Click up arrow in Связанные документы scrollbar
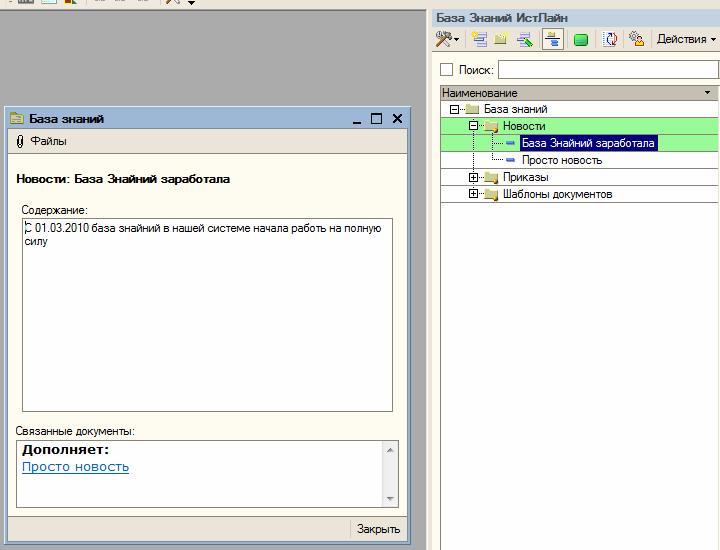Image resolution: width=720 pixels, height=550 pixels. (390, 450)
